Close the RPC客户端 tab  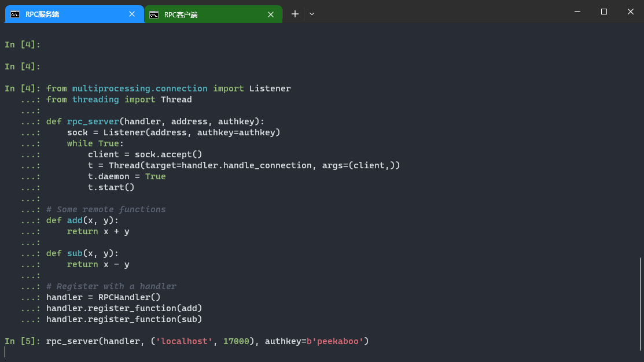pyautogui.click(x=271, y=14)
